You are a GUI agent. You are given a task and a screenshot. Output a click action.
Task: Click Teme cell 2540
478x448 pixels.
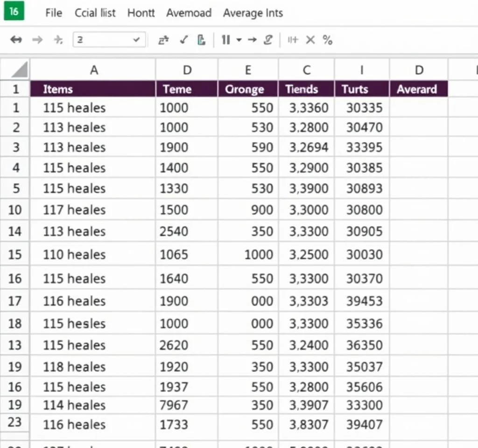pos(187,231)
